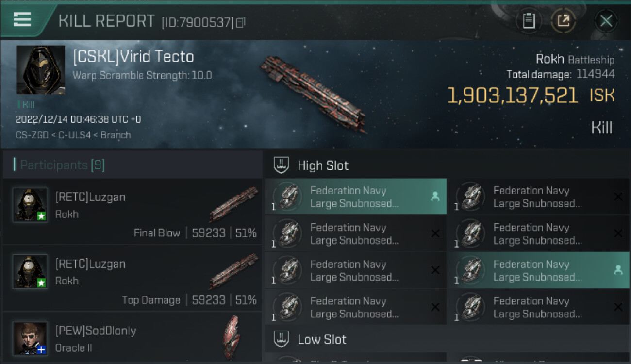Open the Participants [9] header

(x=62, y=165)
